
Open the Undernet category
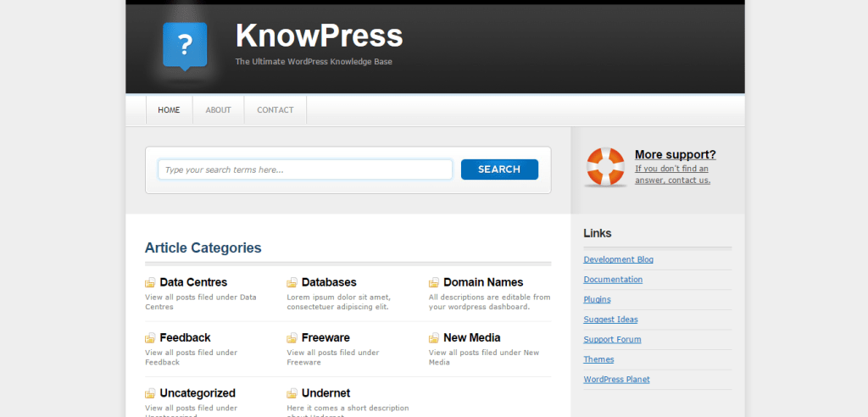[x=325, y=393]
